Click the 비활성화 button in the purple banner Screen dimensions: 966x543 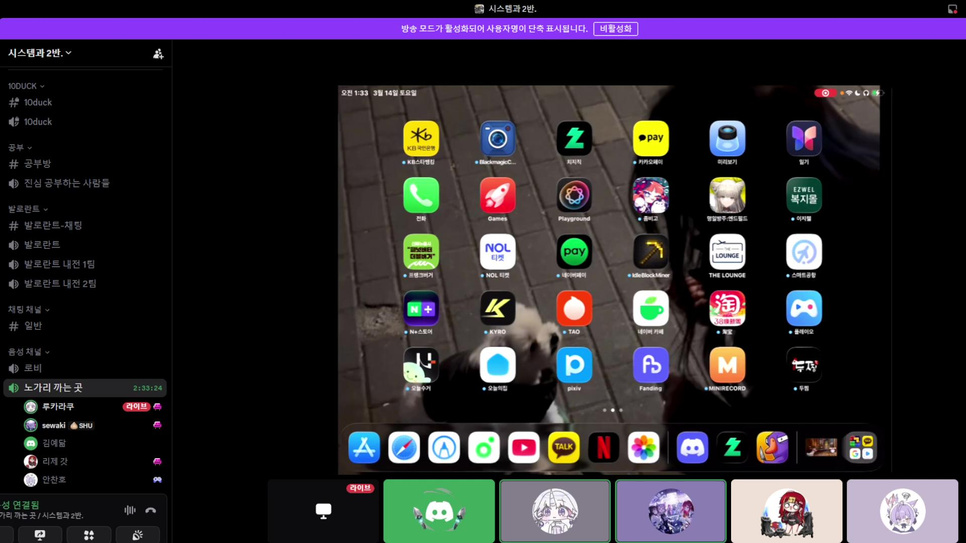coord(615,29)
